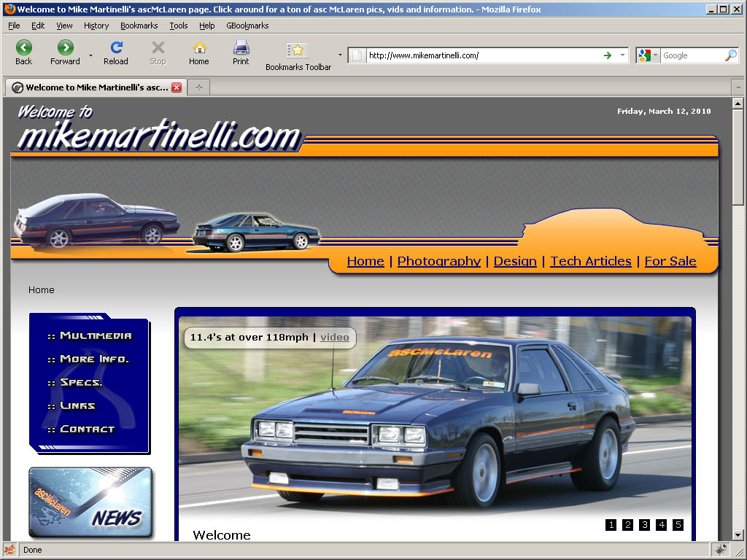This screenshot has height=560, width=747.
Task: Open the search engine selector dropdown
Action: pyautogui.click(x=656, y=55)
